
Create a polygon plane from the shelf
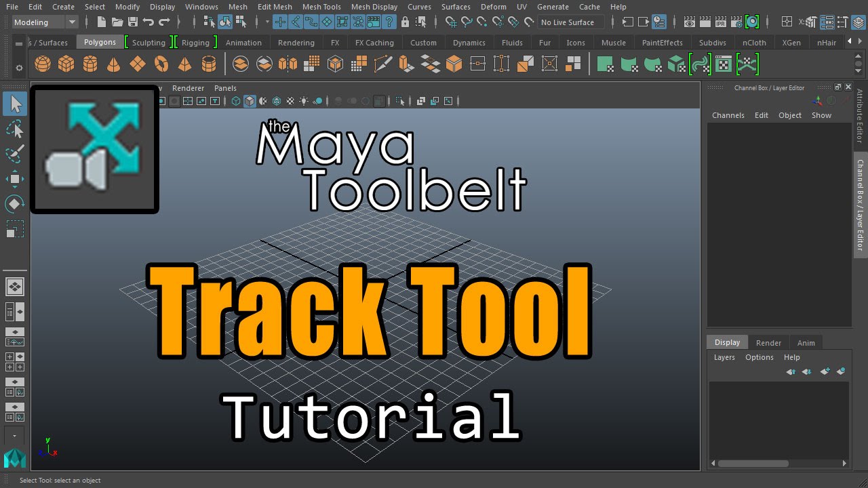(138, 64)
